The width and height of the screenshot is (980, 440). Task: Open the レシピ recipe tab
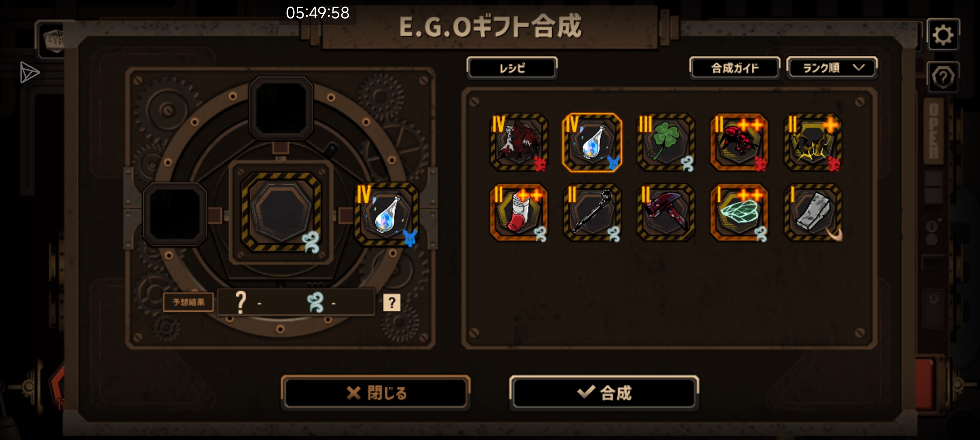click(512, 68)
